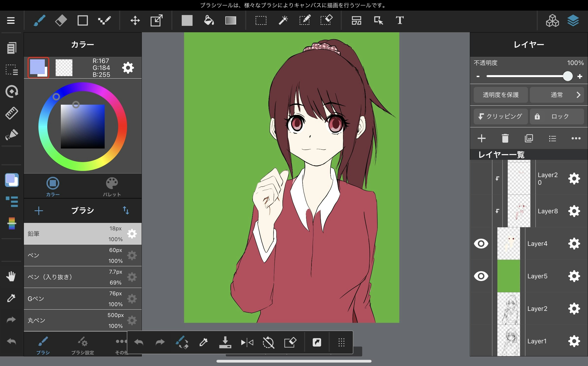The height and width of the screenshot is (366, 588).
Task: Delete layer with trash icon
Action: [505, 138]
